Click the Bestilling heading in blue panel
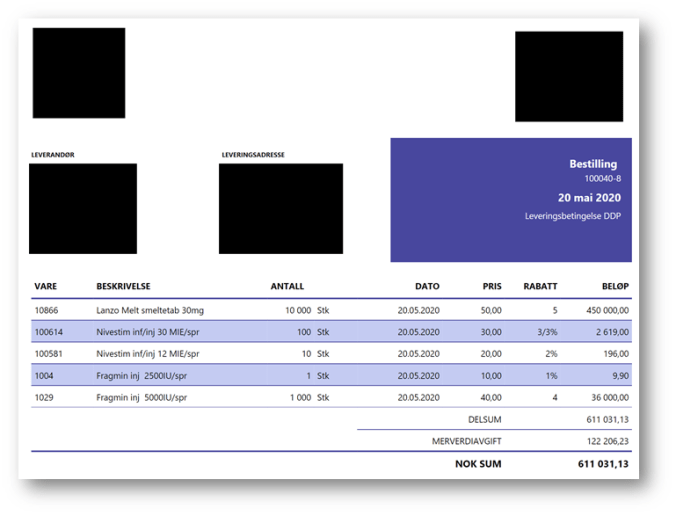676x516 pixels. tap(593, 164)
